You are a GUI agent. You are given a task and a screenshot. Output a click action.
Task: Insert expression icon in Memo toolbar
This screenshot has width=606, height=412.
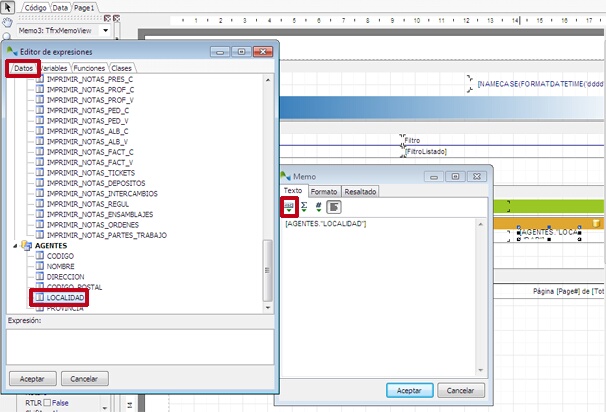click(x=289, y=207)
